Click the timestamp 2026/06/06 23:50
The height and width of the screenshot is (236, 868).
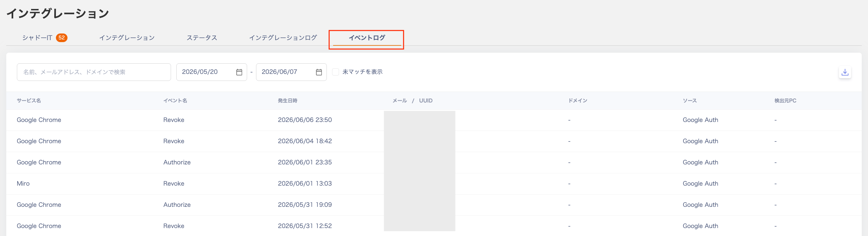pos(305,120)
